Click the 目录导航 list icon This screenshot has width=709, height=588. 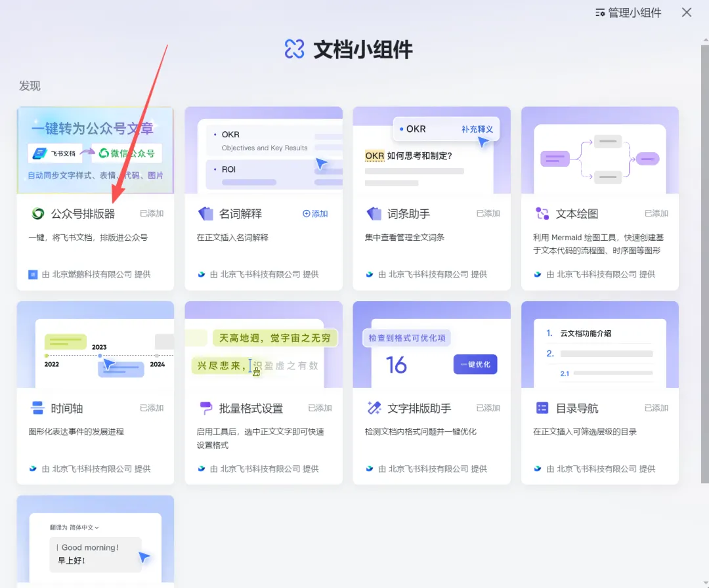(542, 408)
